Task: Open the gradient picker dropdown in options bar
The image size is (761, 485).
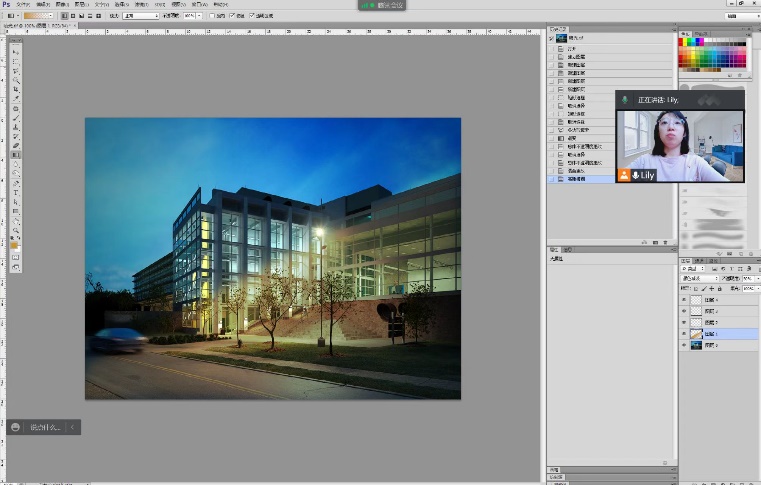Action: [48, 16]
